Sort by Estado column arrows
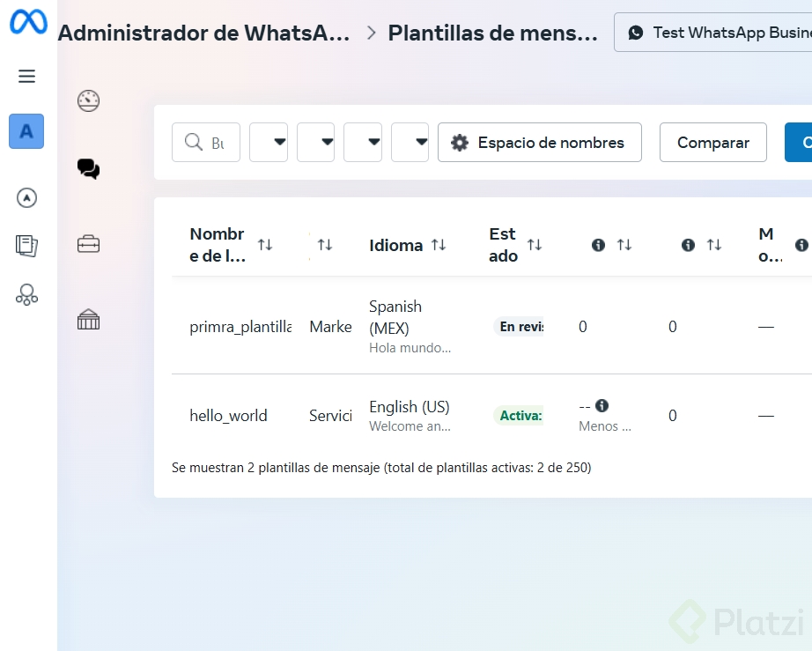The width and height of the screenshot is (812, 651). [535, 244]
